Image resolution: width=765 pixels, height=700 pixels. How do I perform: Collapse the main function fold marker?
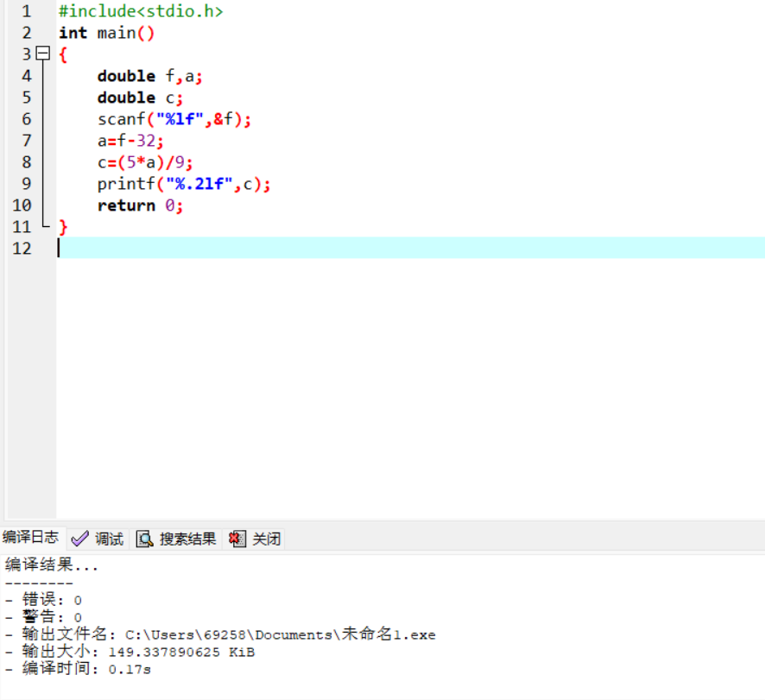(x=43, y=54)
